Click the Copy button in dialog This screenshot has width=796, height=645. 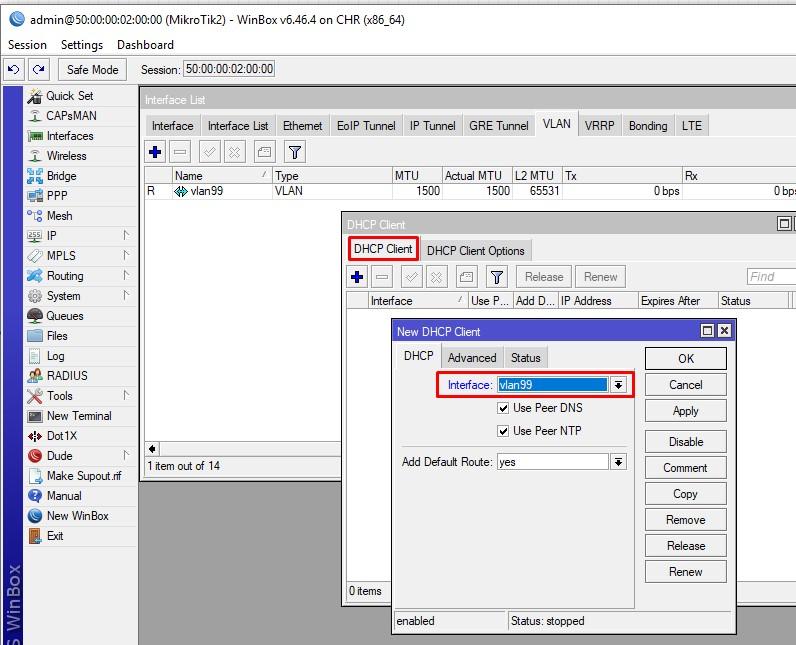[x=686, y=494]
